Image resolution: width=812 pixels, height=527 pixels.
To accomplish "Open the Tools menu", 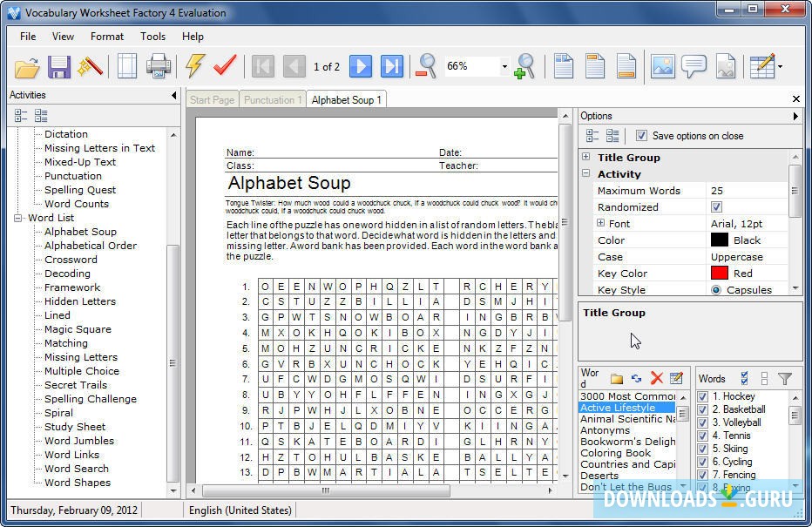I will coord(152,37).
